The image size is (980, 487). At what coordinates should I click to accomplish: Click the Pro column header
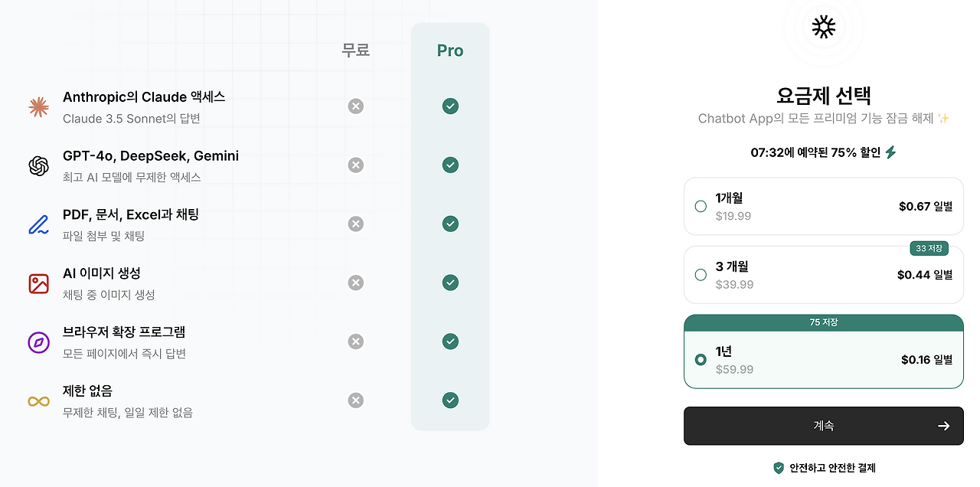tap(450, 51)
